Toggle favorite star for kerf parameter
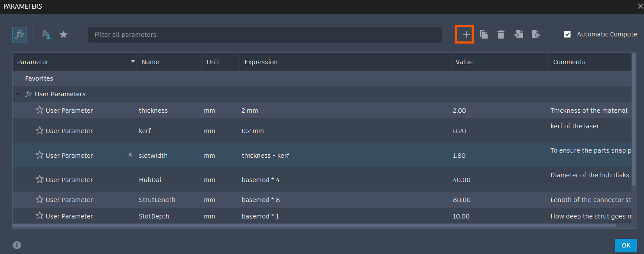The height and width of the screenshot is (254, 644). (40, 130)
